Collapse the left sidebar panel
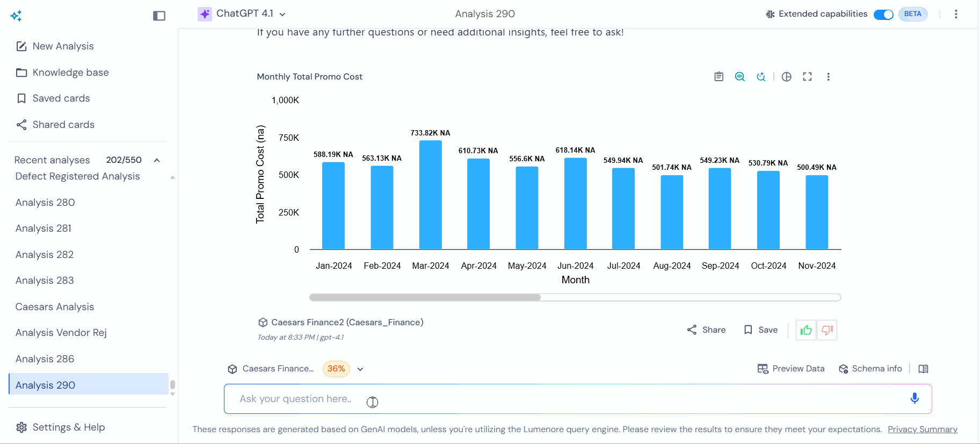 (x=159, y=16)
